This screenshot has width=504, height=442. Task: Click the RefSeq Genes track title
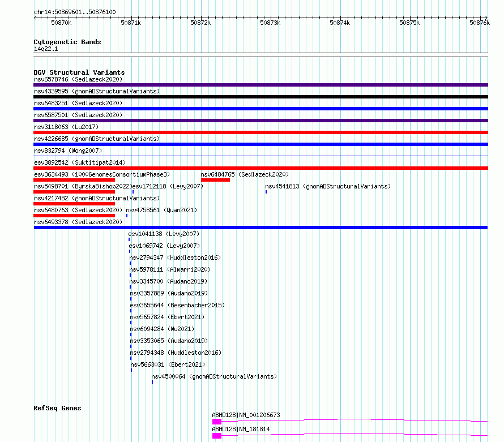point(57,408)
